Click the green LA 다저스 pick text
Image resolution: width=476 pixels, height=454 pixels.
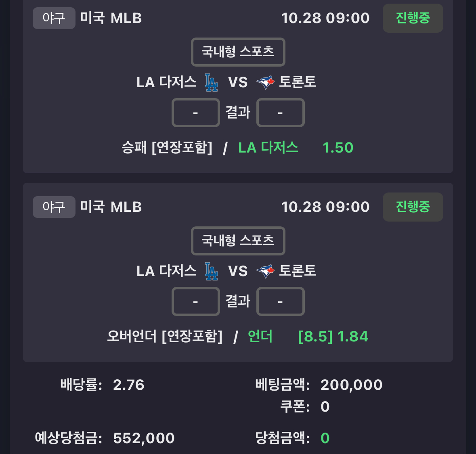tap(268, 148)
